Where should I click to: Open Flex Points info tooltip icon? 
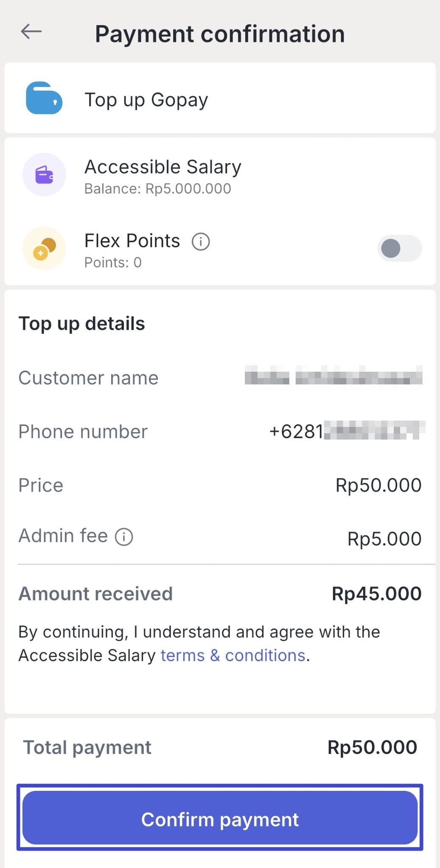click(x=201, y=242)
